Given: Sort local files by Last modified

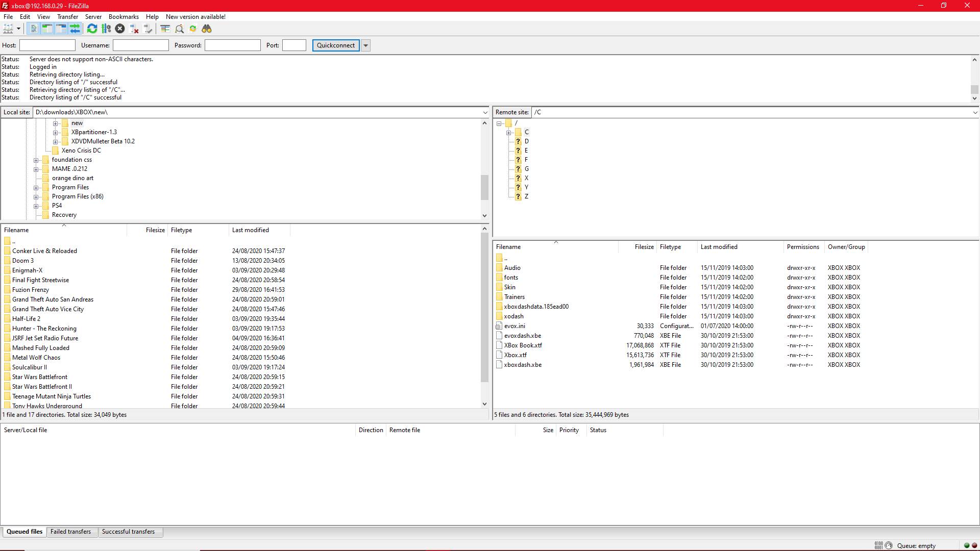Looking at the screenshot, I should [260, 230].
